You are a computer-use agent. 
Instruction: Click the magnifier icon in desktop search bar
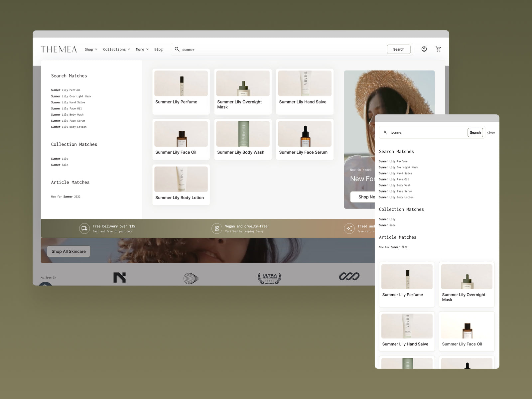pyautogui.click(x=177, y=49)
